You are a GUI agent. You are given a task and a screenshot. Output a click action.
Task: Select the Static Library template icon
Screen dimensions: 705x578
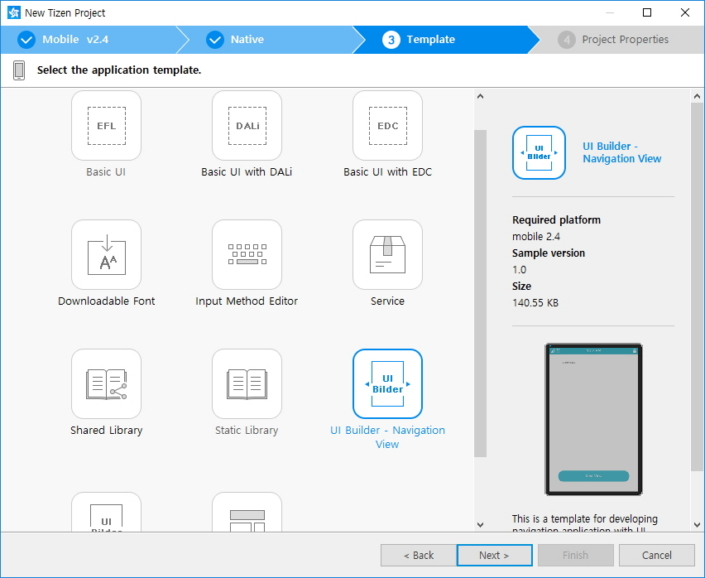pyautogui.click(x=247, y=384)
